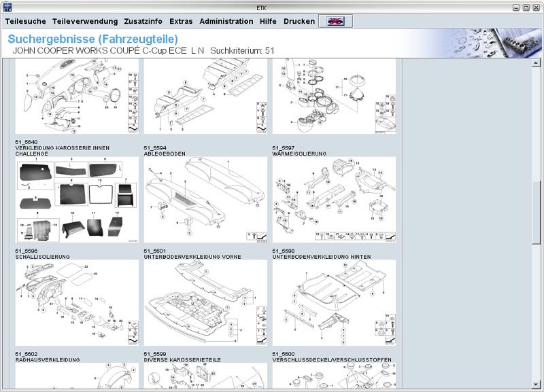Open the Hilfe menu
Viewport: 544px width, 392px height.
tap(268, 21)
